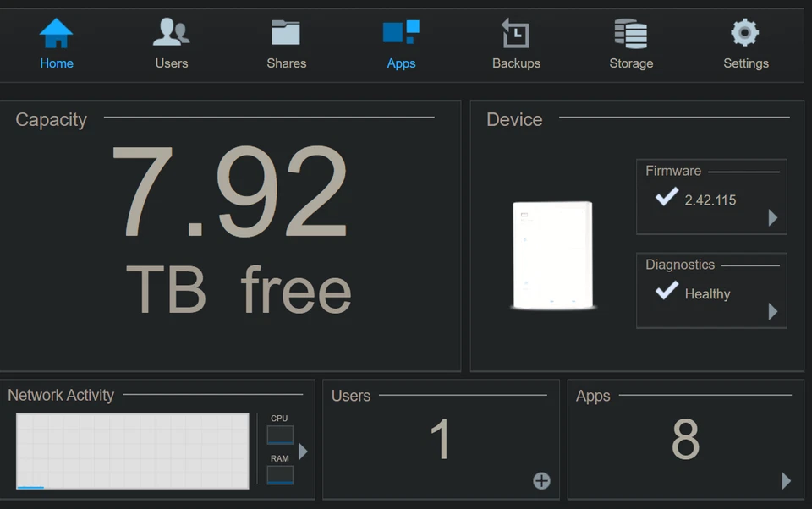Click the network activity usage graph
Image resolution: width=812 pixels, height=509 pixels.
click(x=132, y=451)
